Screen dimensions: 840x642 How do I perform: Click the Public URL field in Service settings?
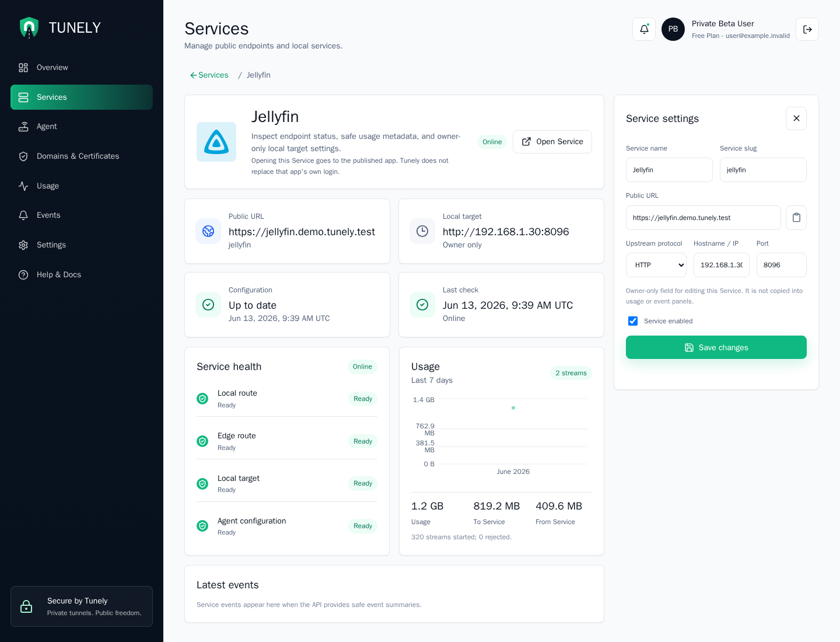(x=703, y=218)
